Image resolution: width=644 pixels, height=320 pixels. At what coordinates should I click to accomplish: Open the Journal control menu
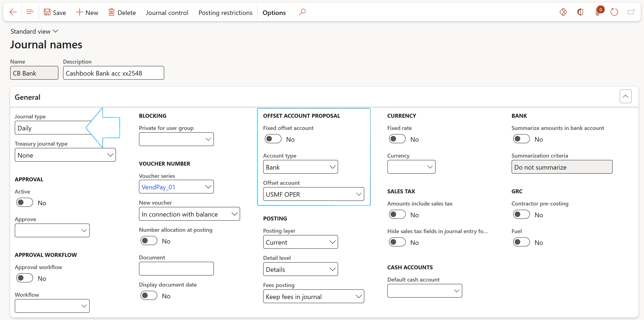tap(167, 12)
